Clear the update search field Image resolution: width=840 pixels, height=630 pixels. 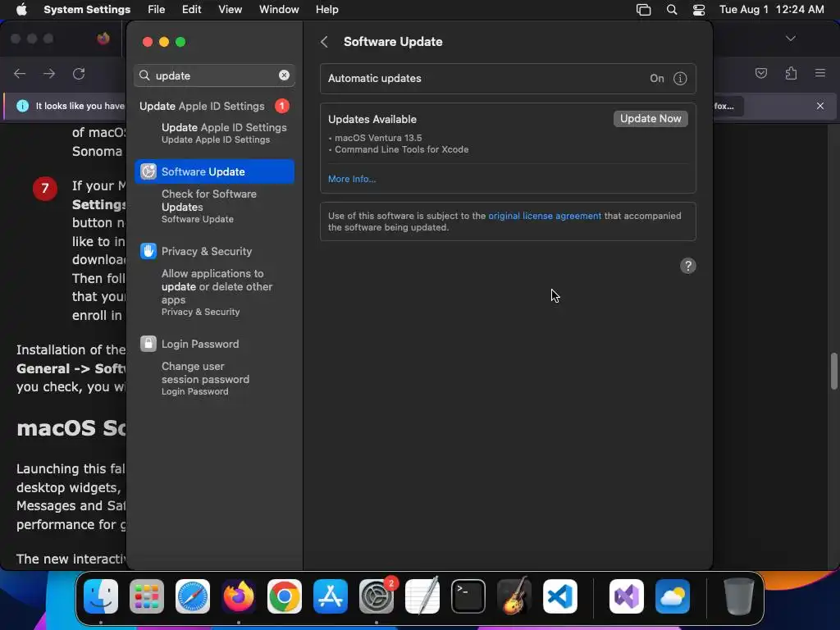[x=284, y=75]
